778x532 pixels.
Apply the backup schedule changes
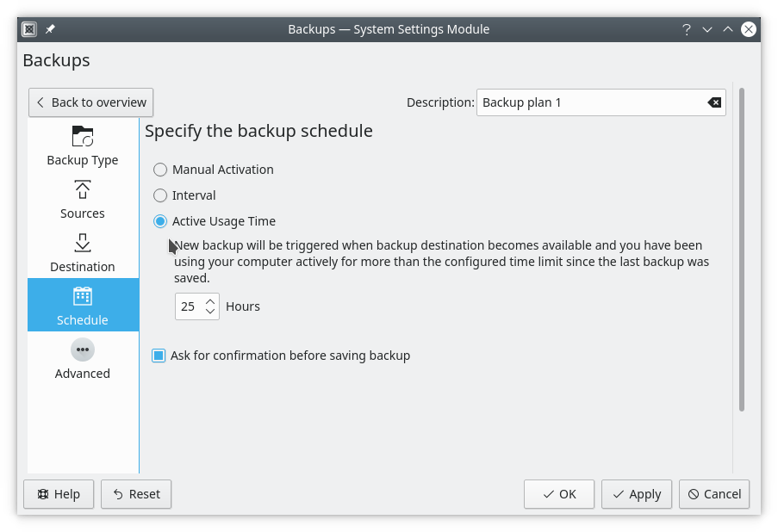point(636,494)
